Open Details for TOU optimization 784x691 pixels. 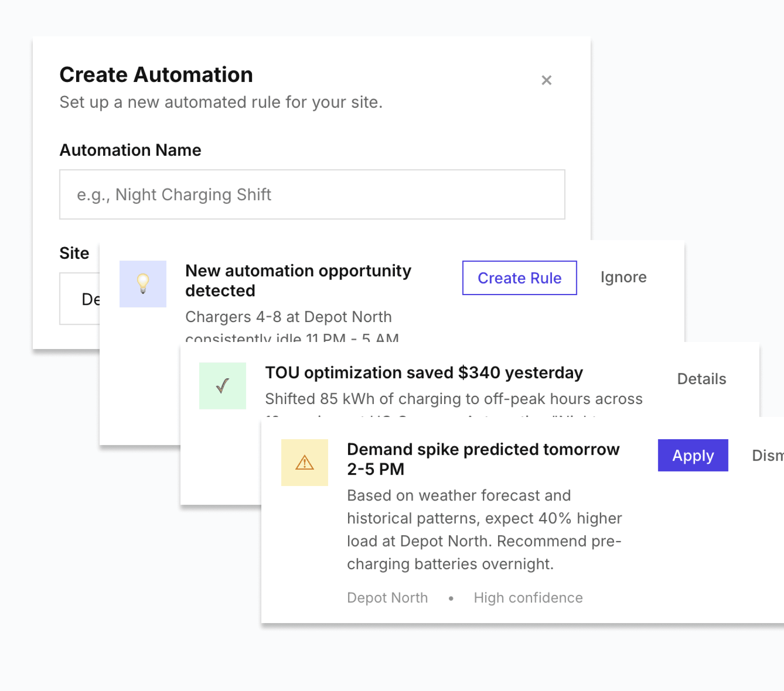coord(701,379)
